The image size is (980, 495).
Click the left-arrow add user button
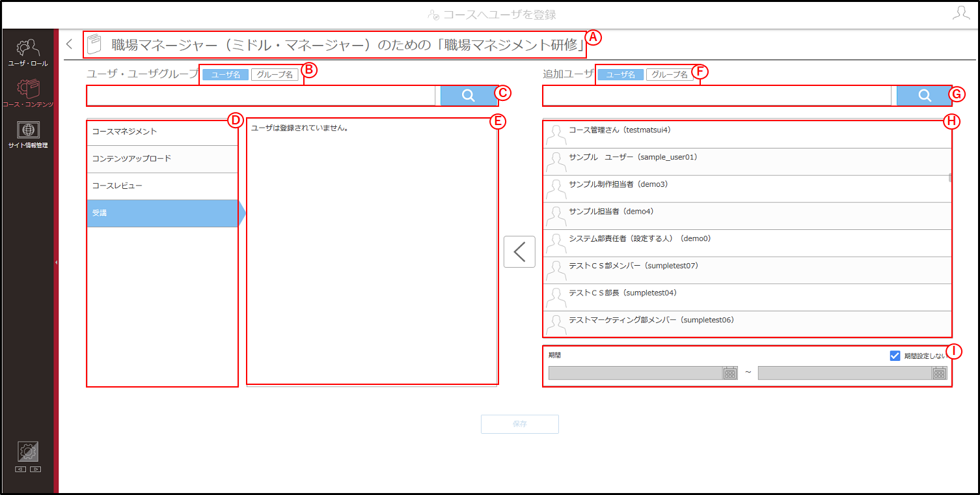click(x=519, y=252)
